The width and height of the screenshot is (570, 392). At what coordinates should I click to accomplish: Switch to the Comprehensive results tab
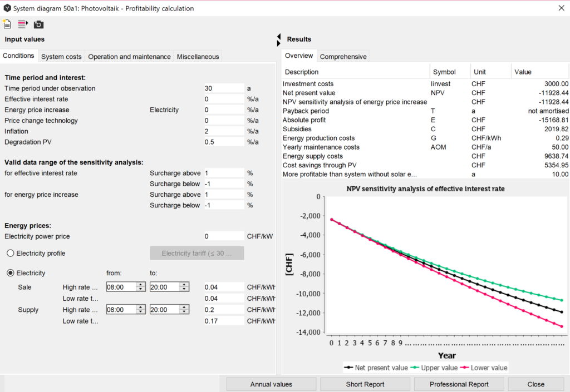343,57
